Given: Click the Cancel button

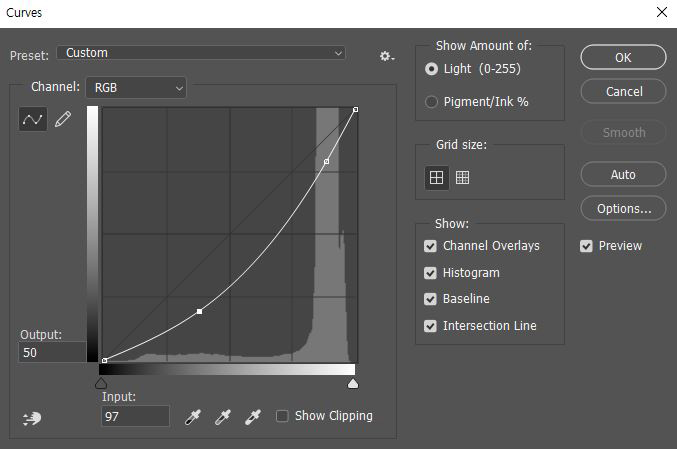Looking at the screenshot, I should [x=623, y=91].
